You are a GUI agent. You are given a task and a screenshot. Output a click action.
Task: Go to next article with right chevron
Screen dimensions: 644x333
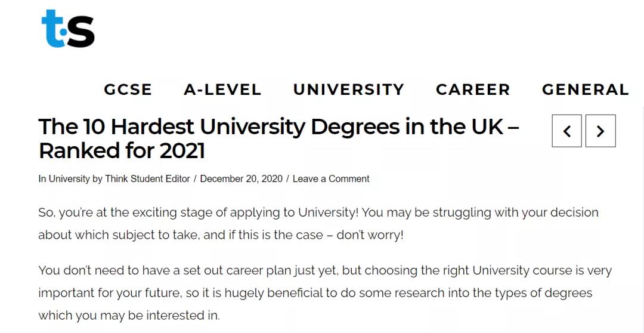point(600,131)
